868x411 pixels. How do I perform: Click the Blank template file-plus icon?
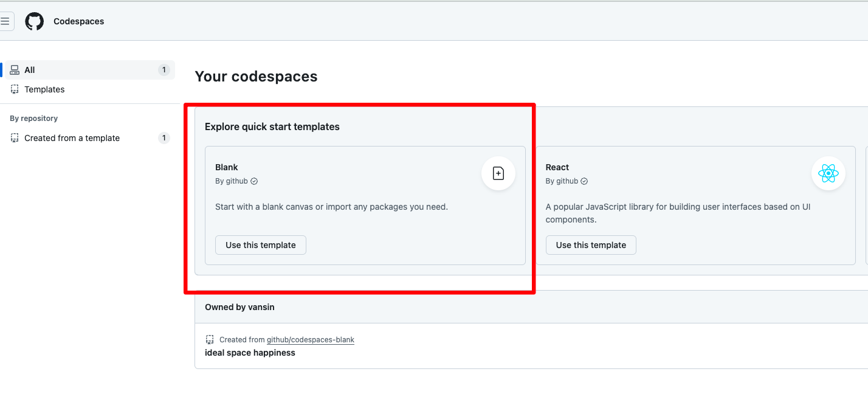click(498, 173)
